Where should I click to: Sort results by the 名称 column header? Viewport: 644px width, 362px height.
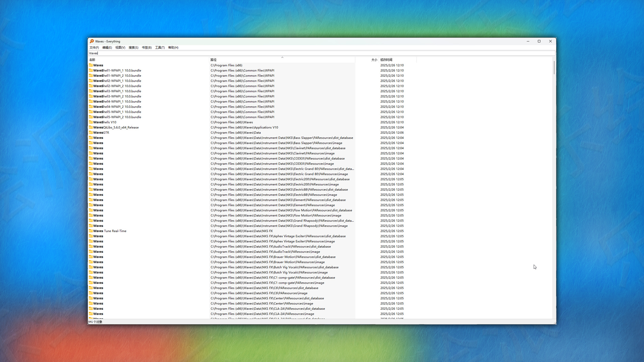(x=149, y=60)
